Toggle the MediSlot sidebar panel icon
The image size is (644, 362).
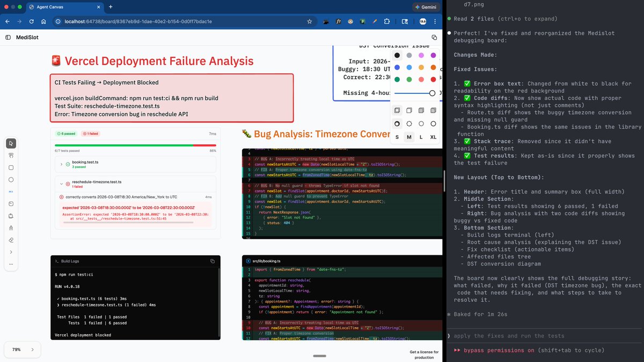click(x=8, y=38)
